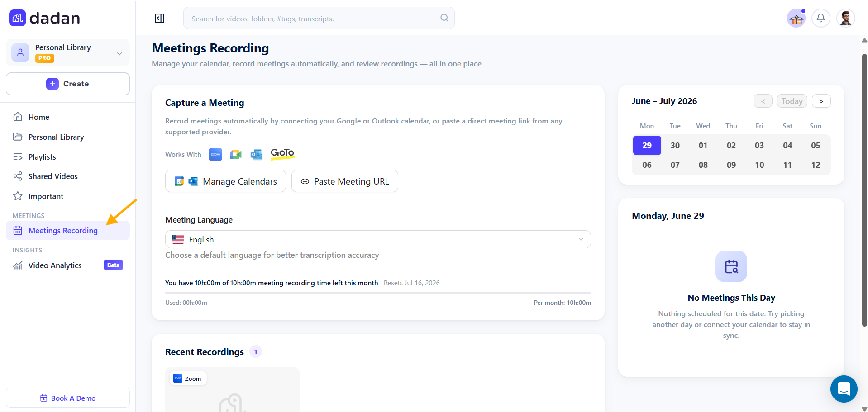This screenshot has width=868, height=412.
Task: Collapse the sidebar panel icon
Action: [x=159, y=18]
